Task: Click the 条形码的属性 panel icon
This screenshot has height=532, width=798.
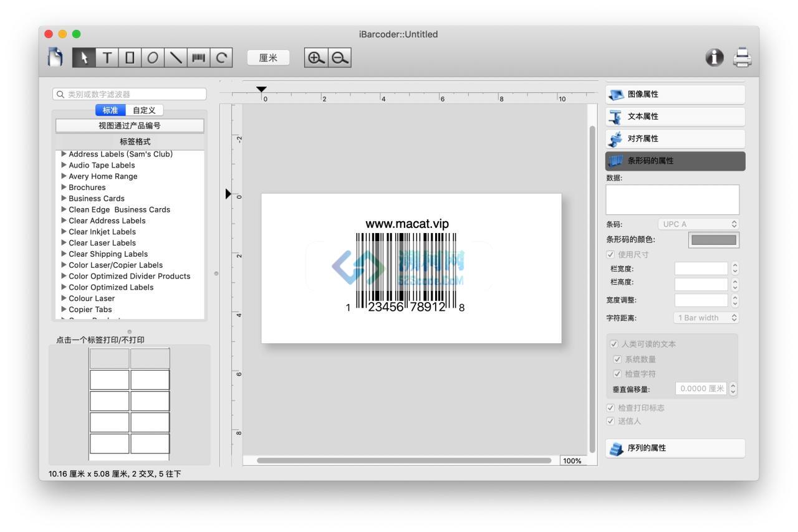Action: click(617, 161)
